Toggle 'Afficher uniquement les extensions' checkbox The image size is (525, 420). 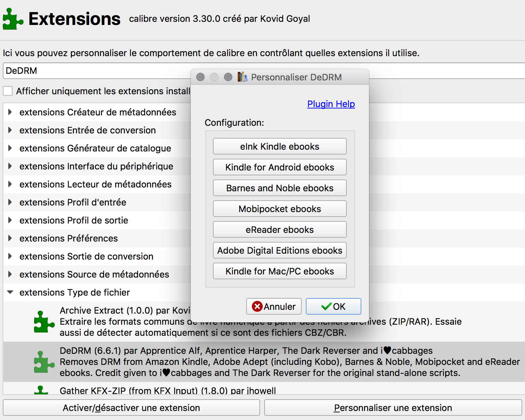8,91
